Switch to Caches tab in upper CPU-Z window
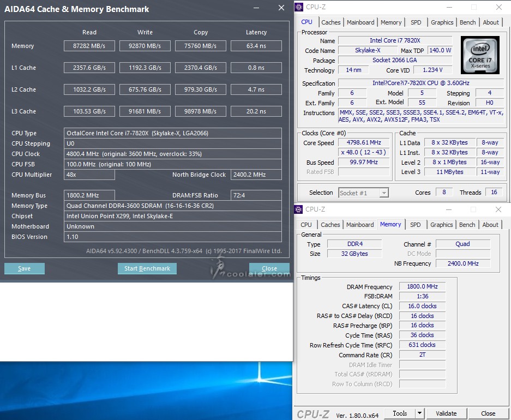Screen dimensions: 511x420 tap(330, 22)
